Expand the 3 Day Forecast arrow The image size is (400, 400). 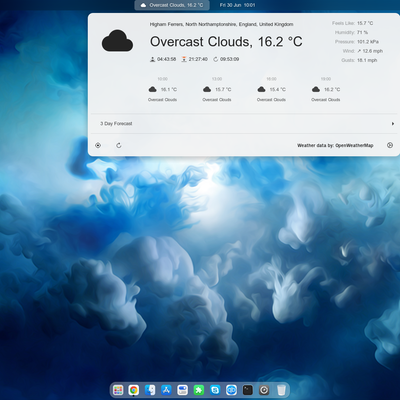tap(393, 124)
